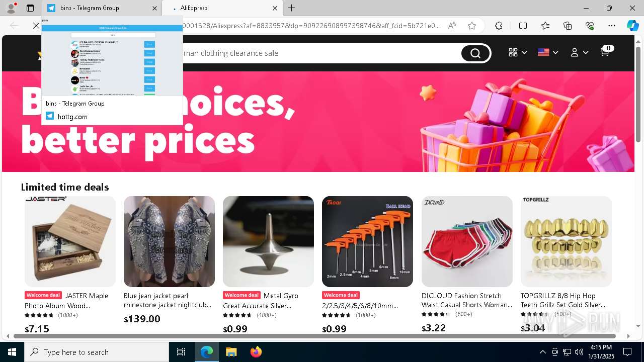Expand the categories grid menu
Image resolution: width=644 pixels, height=362 pixels.
click(x=517, y=52)
